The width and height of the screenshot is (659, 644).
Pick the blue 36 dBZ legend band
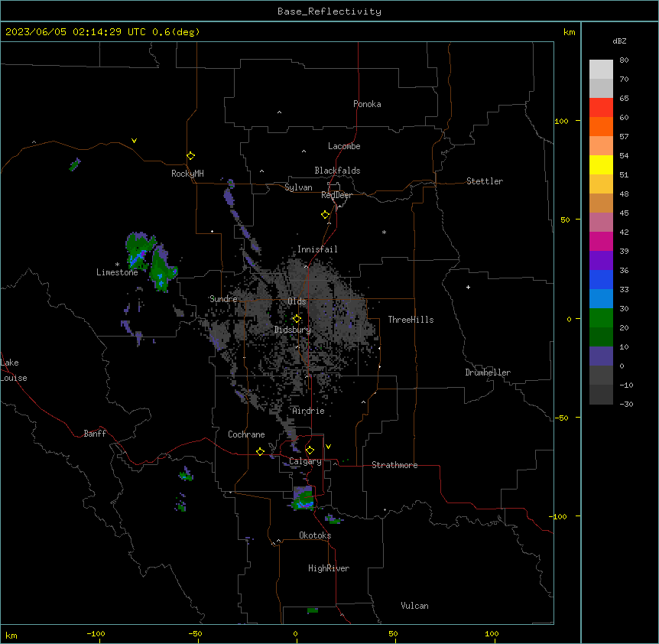(601, 279)
